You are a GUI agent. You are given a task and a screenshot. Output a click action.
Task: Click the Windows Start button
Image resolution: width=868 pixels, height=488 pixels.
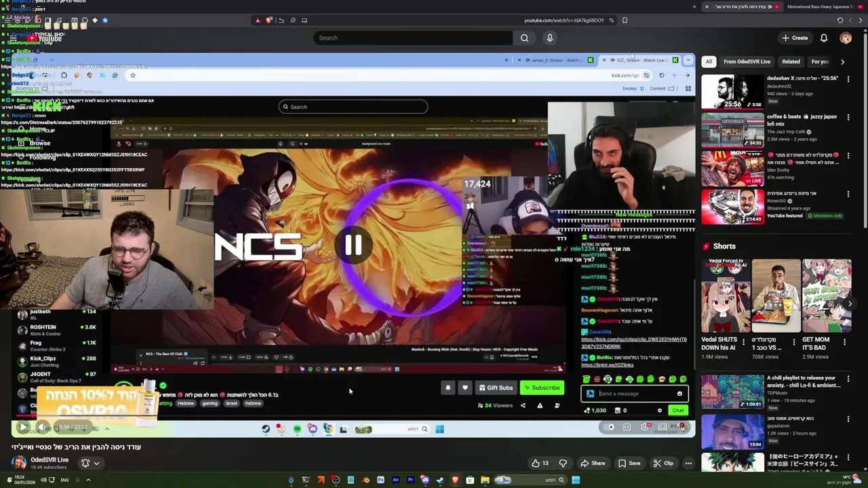pyautogui.click(x=576, y=481)
